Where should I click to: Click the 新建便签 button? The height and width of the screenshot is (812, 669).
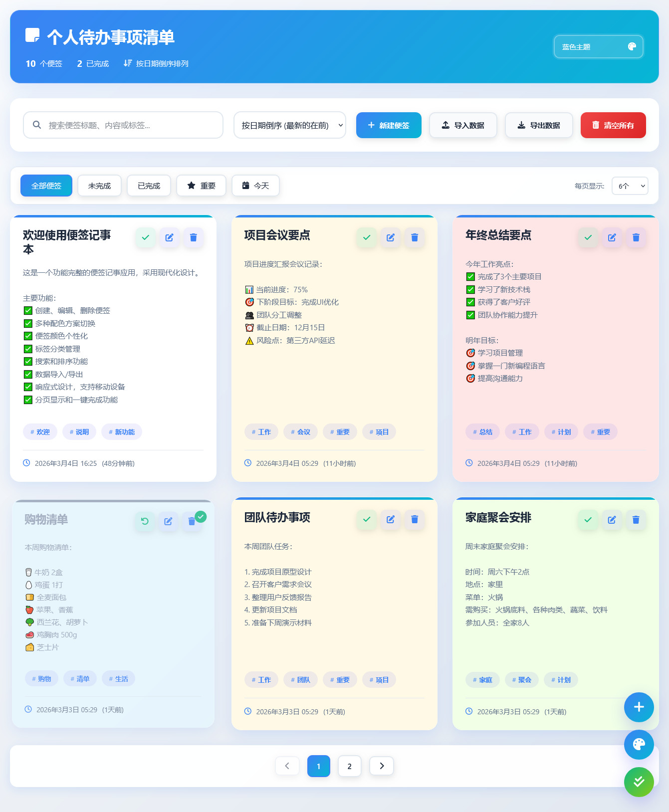click(x=389, y=125)
